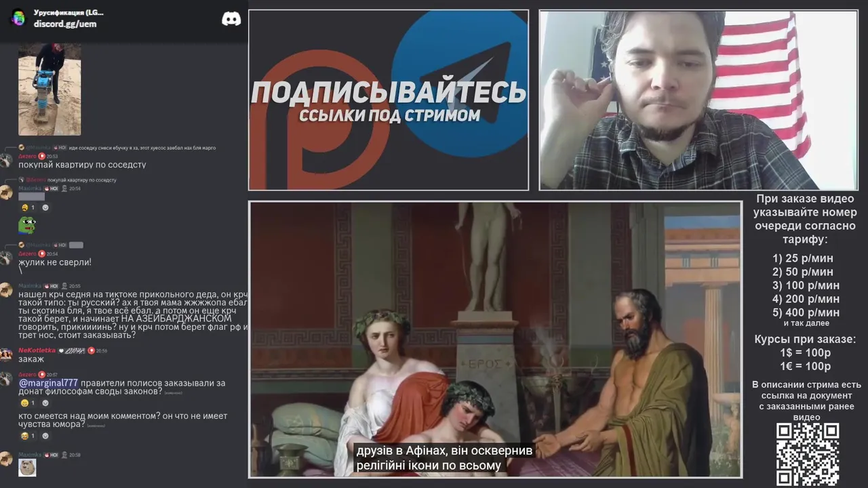This screenshot has width=868, height=488.
Task: Open the Урусификация server icon
Action: [18, 18]
